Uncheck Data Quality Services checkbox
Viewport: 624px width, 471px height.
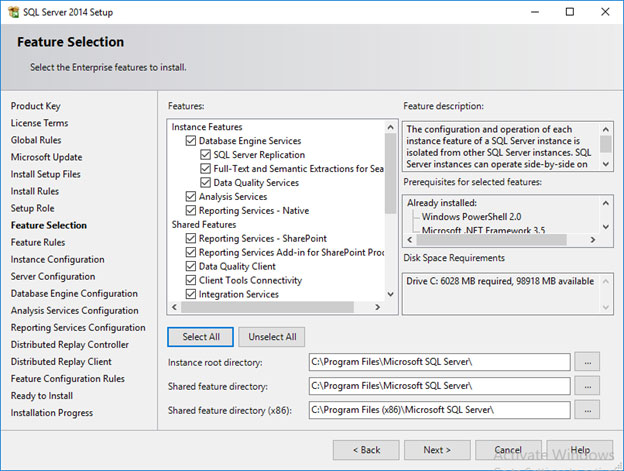[205, 183]
